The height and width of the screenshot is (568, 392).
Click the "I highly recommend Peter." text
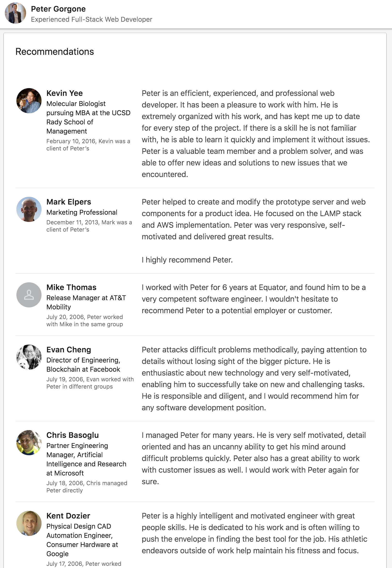pyautogui.click(x=187, y=260)
